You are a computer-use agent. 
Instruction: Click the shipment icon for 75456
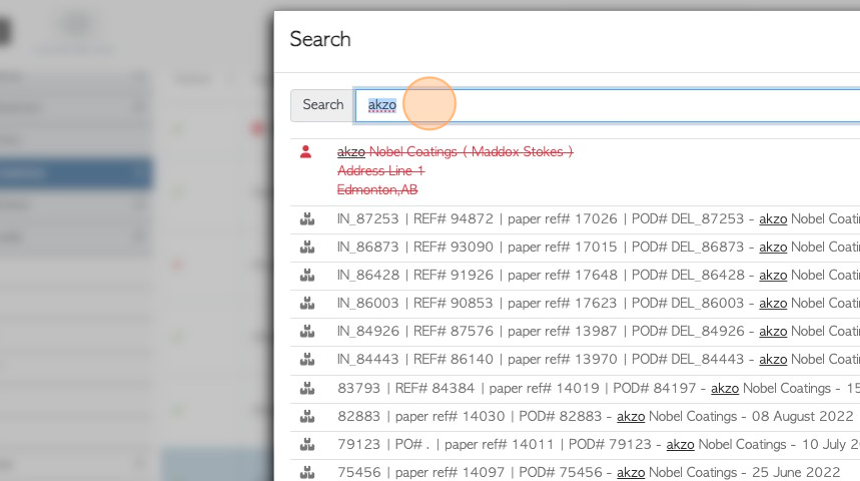pyautogui.click(x=307, y=473)
